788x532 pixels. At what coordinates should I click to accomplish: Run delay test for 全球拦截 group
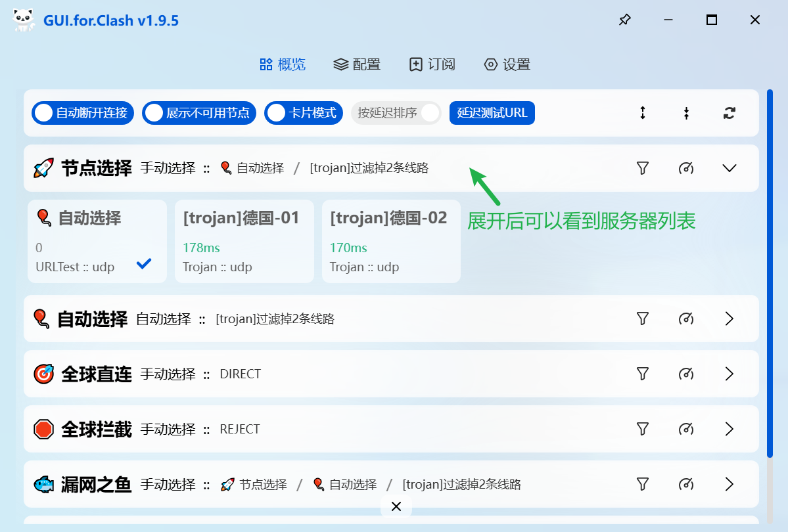coord(686,429)
